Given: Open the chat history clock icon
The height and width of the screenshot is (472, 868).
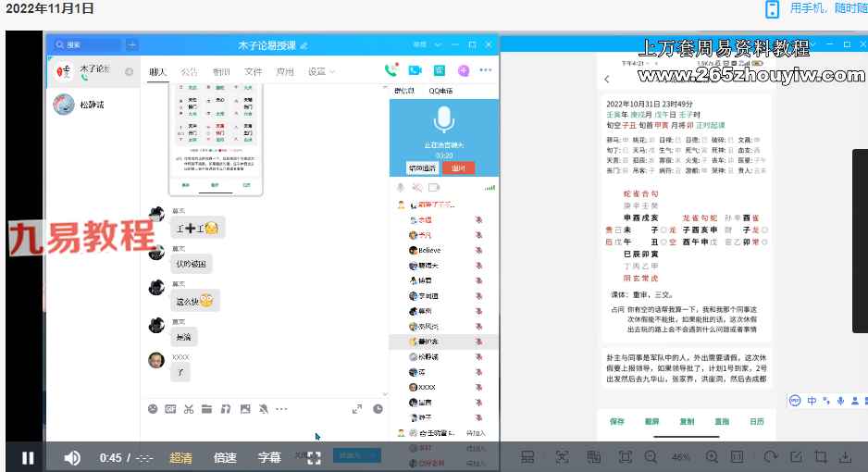Looking at the screenshot, I should pyautogui.click(x=378, y=408).
